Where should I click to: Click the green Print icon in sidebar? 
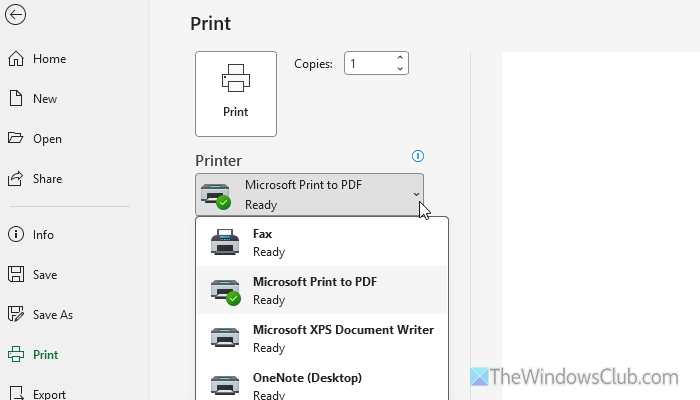[x=16, y=354]
